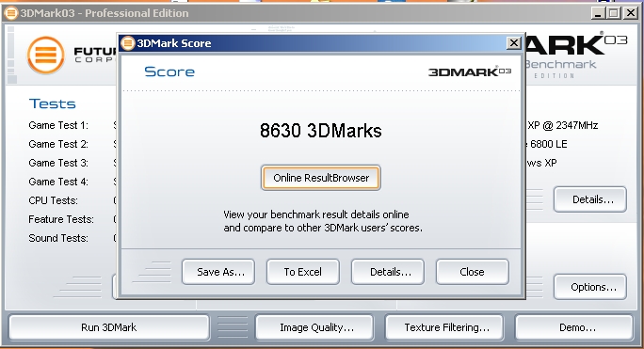Export the score To Excel
The image size is (644, 349).
(303, 272)
